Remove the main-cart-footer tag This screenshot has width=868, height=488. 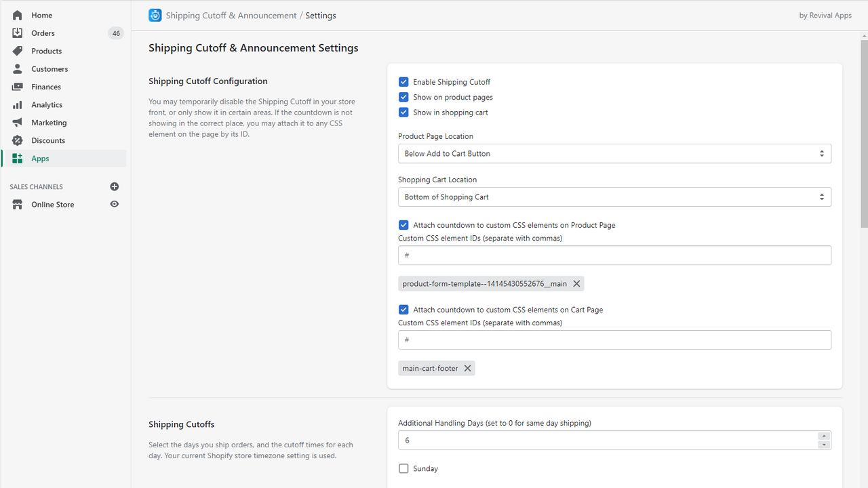(x=467, y=368)
